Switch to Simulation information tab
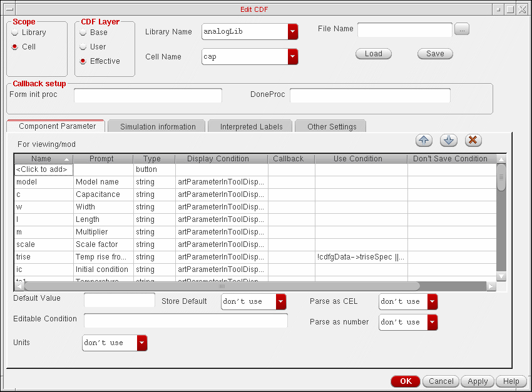 (x=156, y=127)
